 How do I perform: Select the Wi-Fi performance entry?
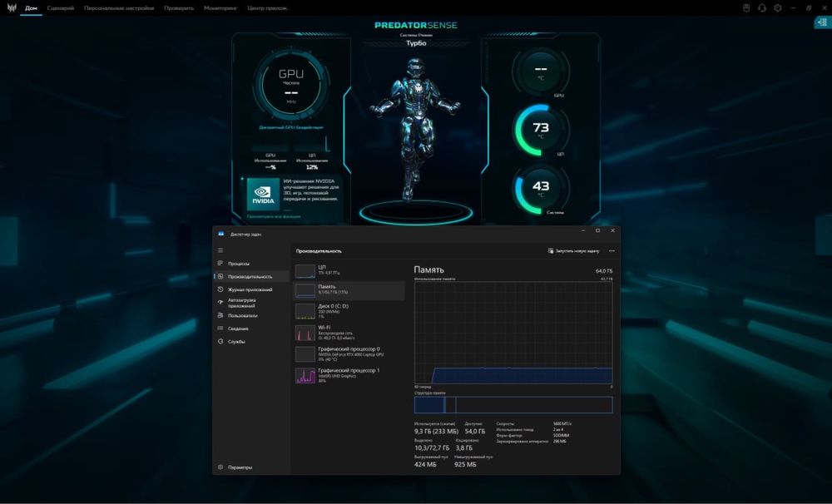coord(349,333)
